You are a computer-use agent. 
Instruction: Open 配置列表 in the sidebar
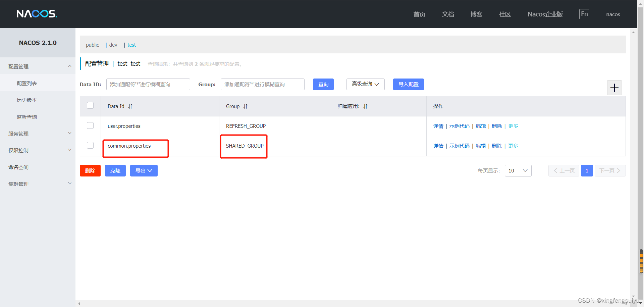[38, 83]
